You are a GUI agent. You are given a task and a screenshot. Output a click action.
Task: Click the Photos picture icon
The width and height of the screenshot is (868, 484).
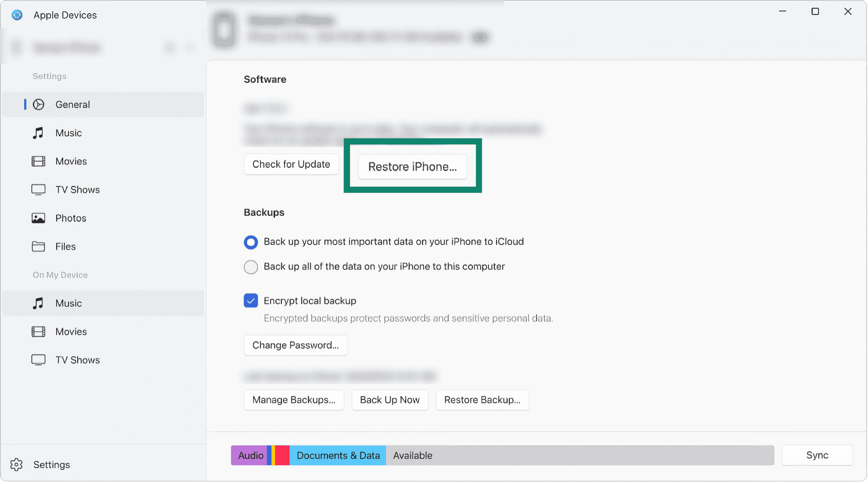(x=38, y=218)
